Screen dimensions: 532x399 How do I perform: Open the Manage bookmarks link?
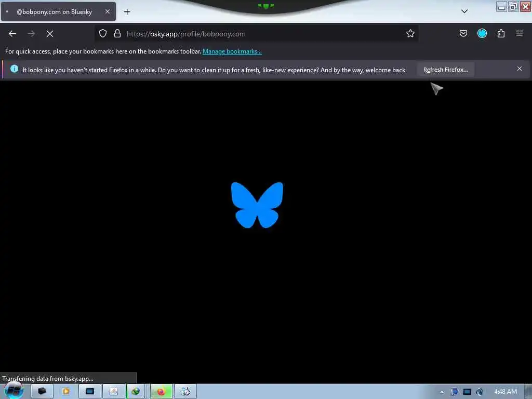(x=232, y=51)
